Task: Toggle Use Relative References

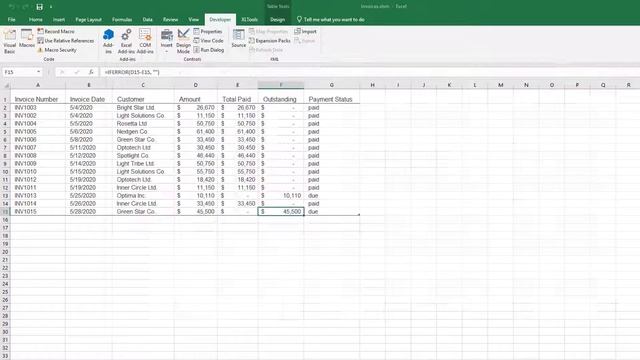Action: click(66, 41)
